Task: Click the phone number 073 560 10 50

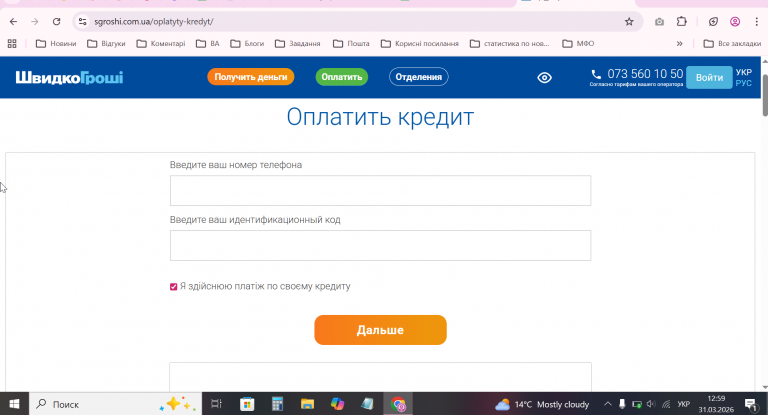Action: click(645, 74)
